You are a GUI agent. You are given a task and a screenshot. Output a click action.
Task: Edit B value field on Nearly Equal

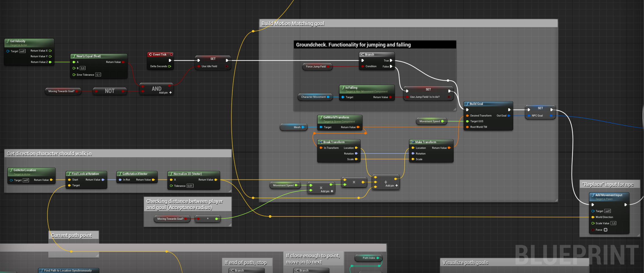pos(83,68)
